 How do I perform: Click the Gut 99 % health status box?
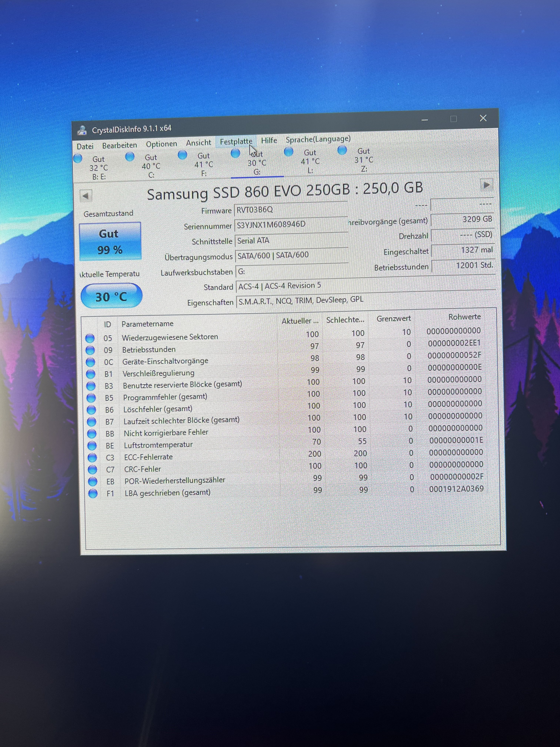[x=110, y=241]
